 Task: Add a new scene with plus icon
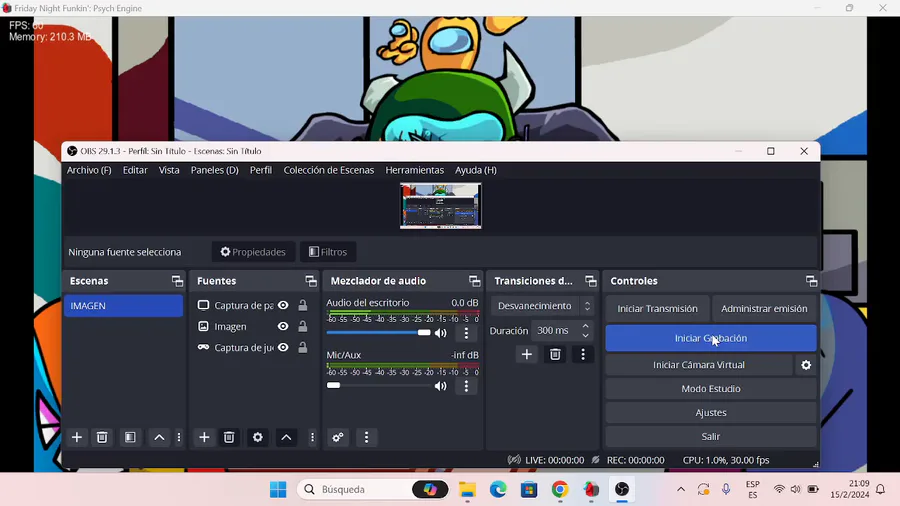click(76, 437)
